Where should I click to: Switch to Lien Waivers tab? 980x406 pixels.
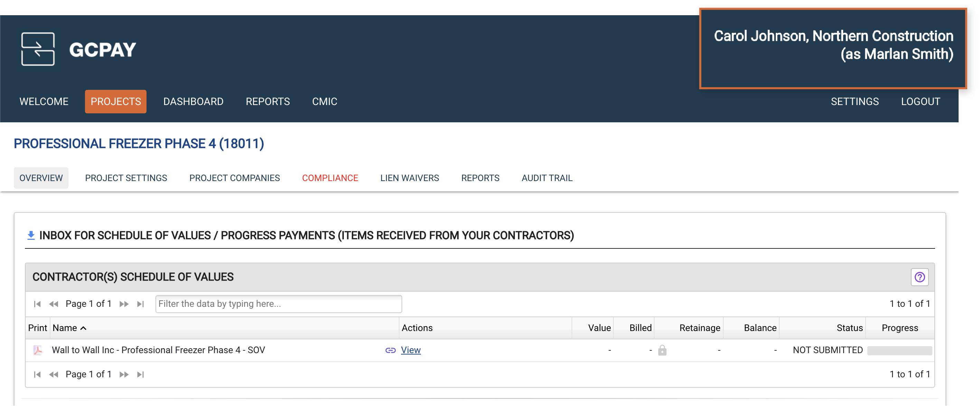click(409, 178)
